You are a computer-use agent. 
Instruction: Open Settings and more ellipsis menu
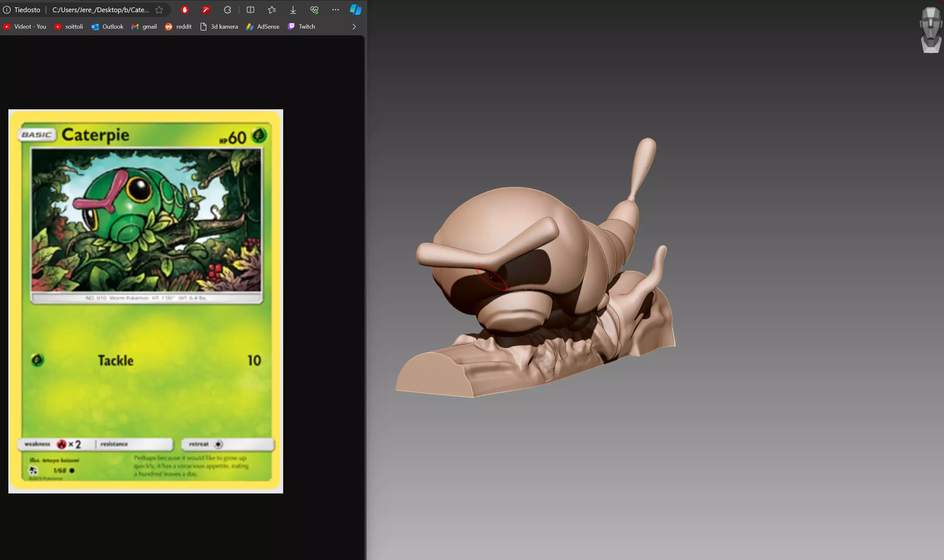tap(336, 10)
